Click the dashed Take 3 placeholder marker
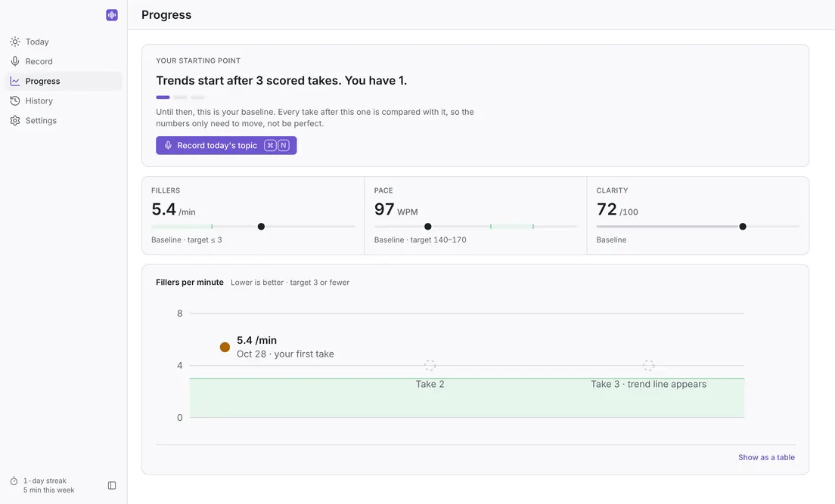The height and width of the screenshot is (504, 835). 648,365
